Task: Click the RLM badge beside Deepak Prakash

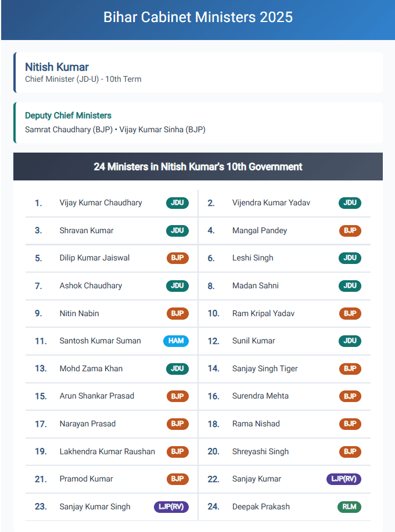Action: point(349,506)
